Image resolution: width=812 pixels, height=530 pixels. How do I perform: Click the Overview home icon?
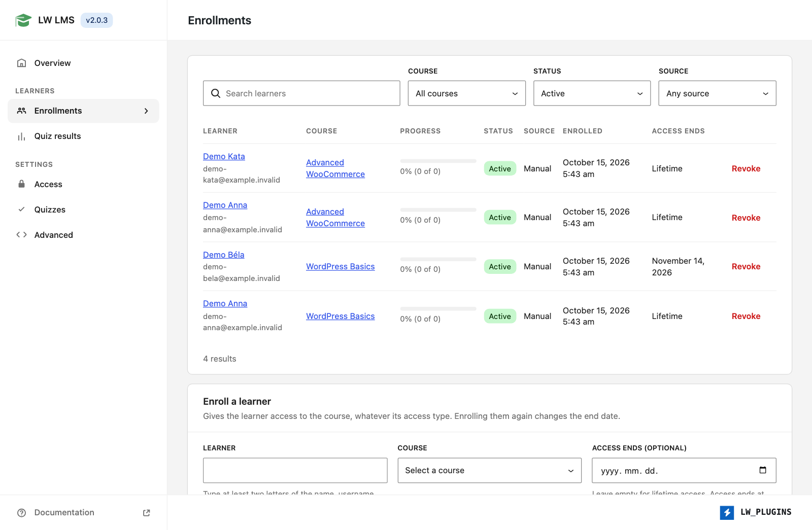(21, 63)
